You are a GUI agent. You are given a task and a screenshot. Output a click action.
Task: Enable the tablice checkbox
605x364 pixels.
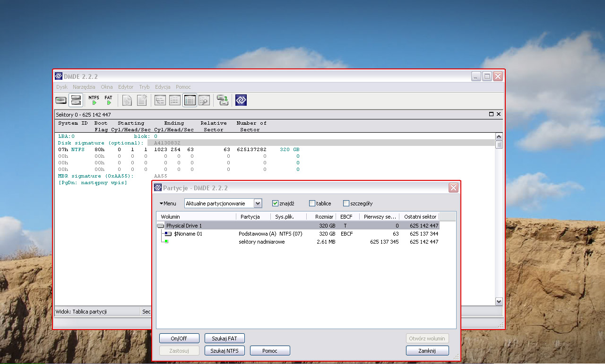point(312,203)
